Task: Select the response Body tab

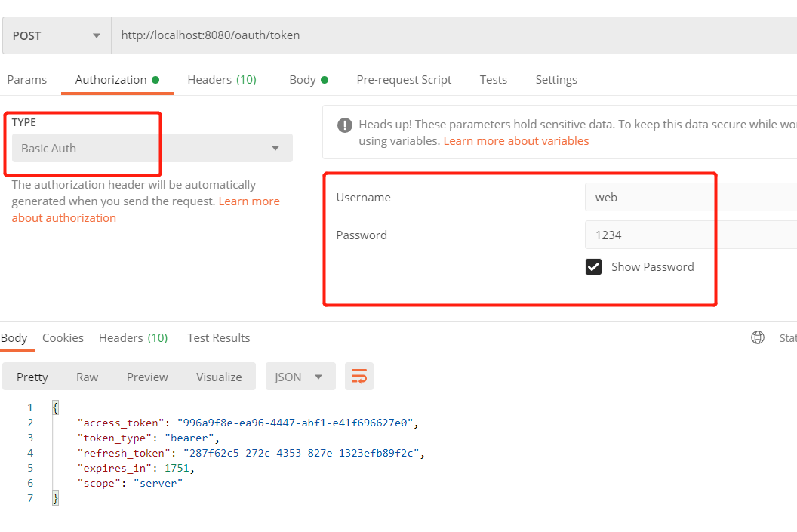Action: (x=14, y=338)
